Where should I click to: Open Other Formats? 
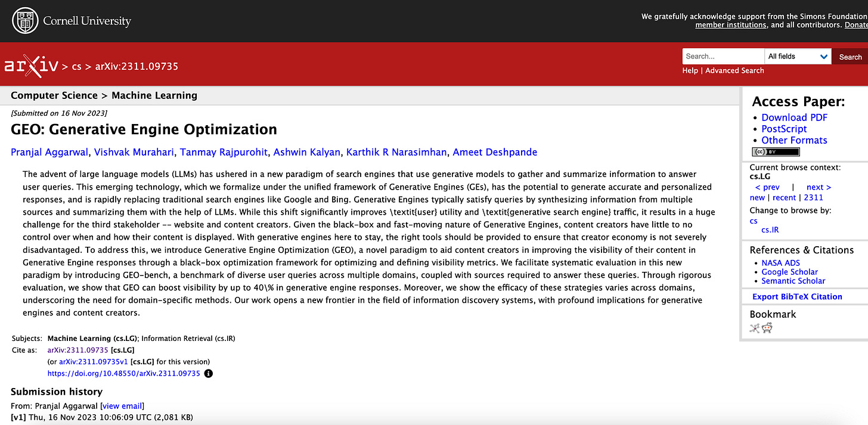coord(794,140)
